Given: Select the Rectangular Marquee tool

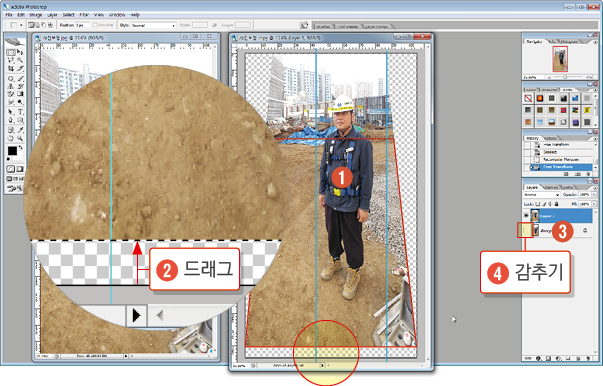Looking at the screenshot, I should coord(10,52).
